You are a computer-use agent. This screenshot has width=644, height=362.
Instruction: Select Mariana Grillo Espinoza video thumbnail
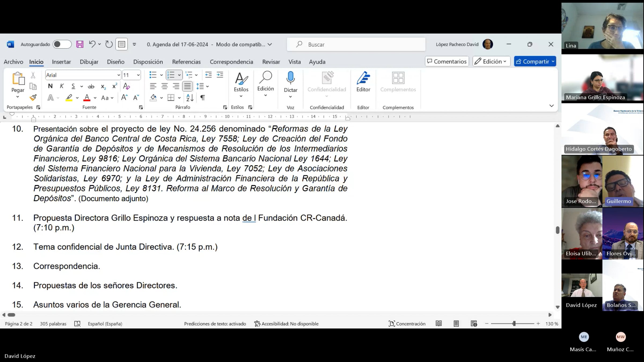[602, 78]
